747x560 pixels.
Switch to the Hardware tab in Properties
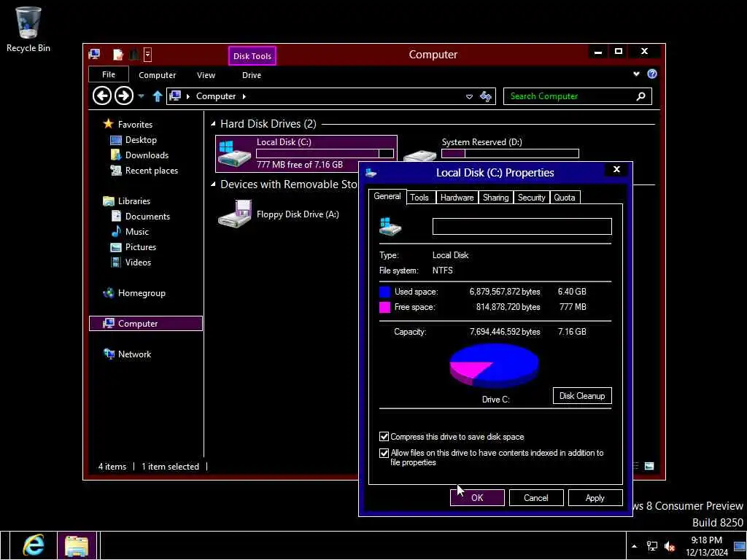pyautogui.click(x=457, y=198)
